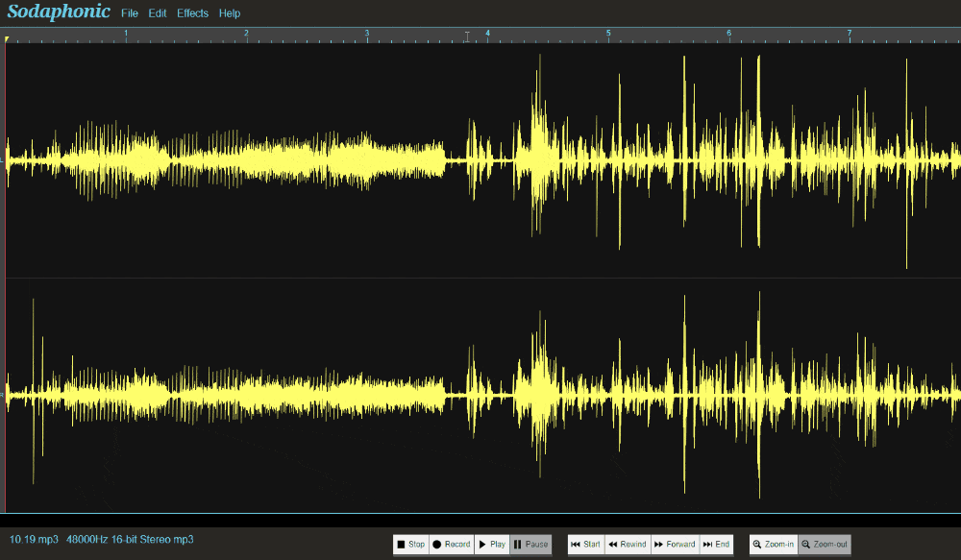
Task: Play the audio track
Action: (x=491, y=545)
